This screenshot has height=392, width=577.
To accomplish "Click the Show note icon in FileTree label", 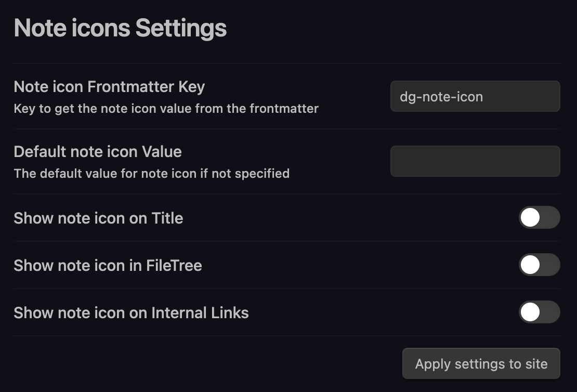I will [x=108, y=266].
